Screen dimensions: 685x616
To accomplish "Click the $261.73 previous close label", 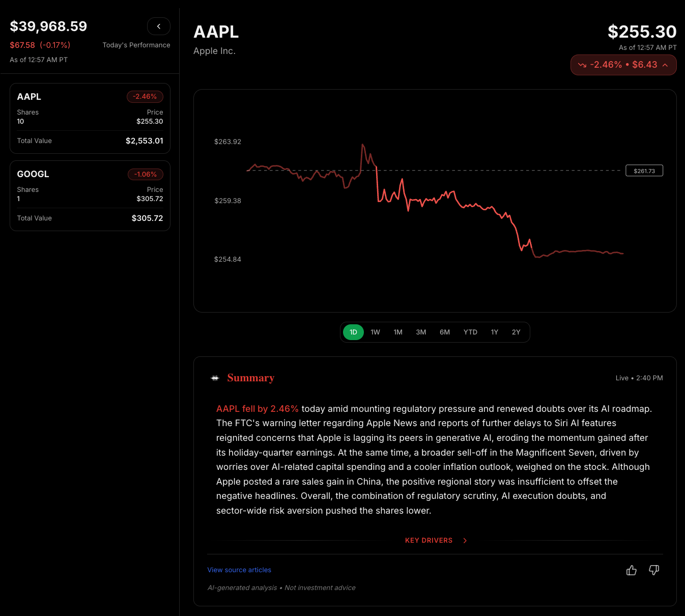I will [644, 171].
